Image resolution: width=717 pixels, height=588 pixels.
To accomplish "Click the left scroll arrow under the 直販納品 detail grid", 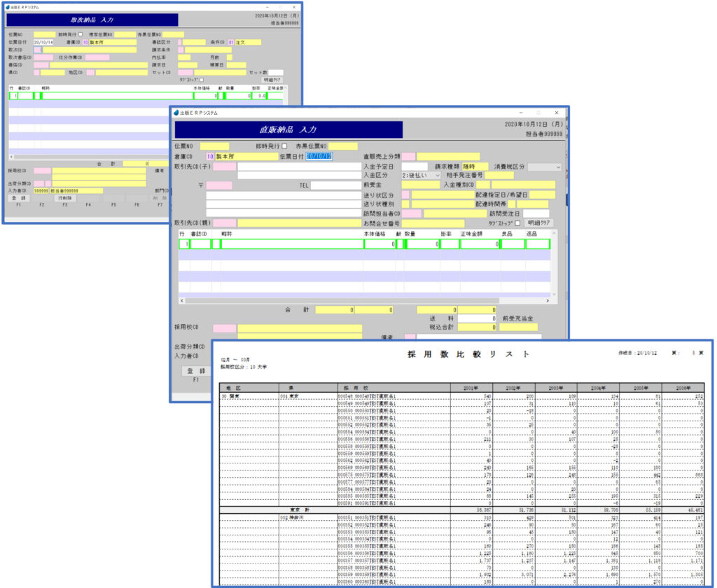I will click(182, 300).
